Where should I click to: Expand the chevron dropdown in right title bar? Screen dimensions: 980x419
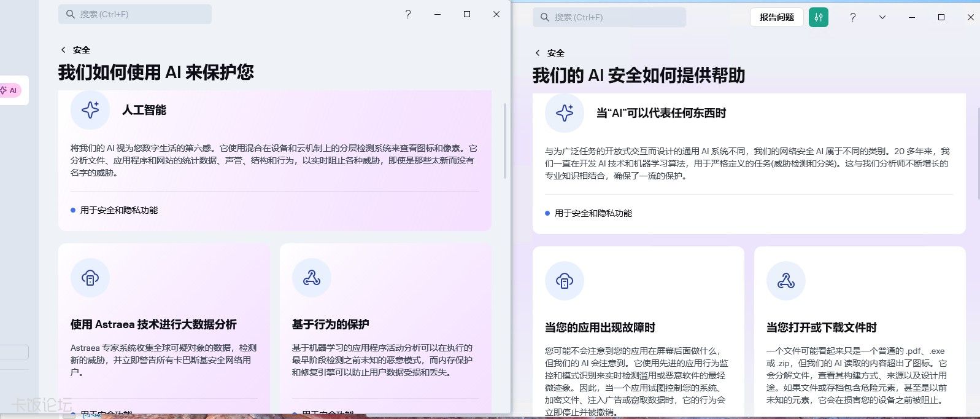882,17
